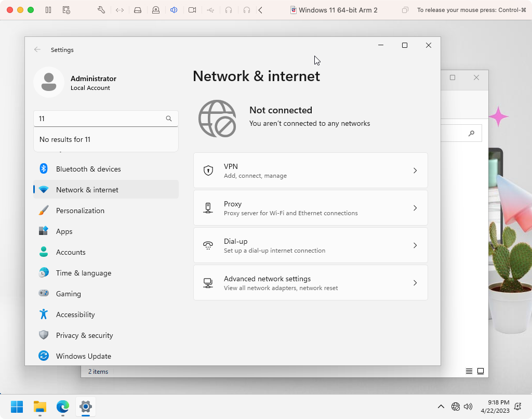The image size is (532, 419).
Task: Click the view mode icon in VM title bar
Action: click(x=405, y=10)
